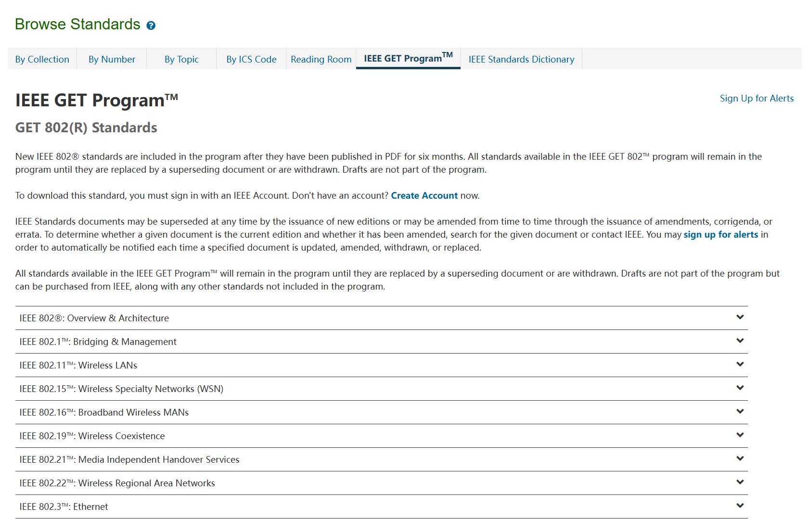Screen dimensions: 809x532
Task: Select the IEEE GET Program tab
Action: [x=408, y=58]
